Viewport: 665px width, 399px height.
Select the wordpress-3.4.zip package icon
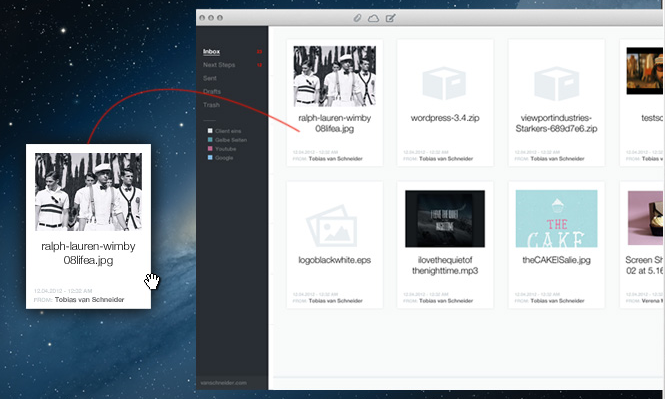444,83
